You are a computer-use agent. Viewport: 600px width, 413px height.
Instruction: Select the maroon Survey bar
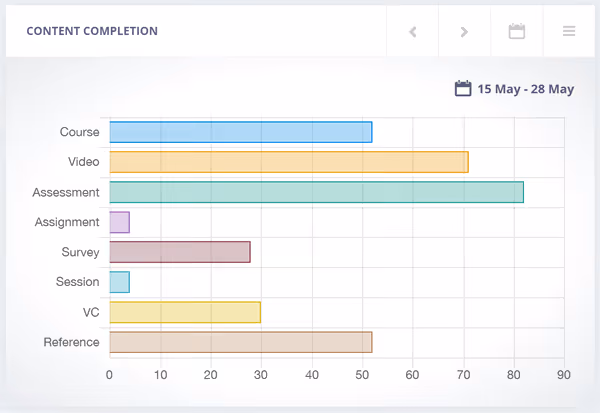(180, 252)
